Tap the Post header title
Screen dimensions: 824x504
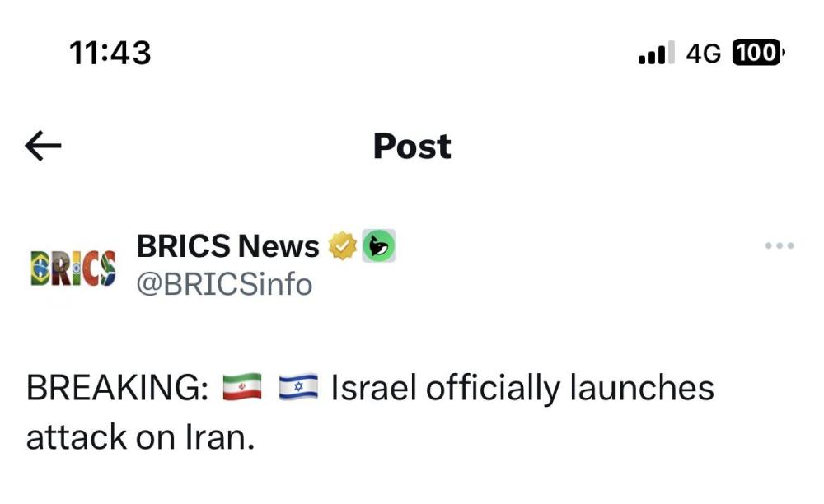coord(412,147)
